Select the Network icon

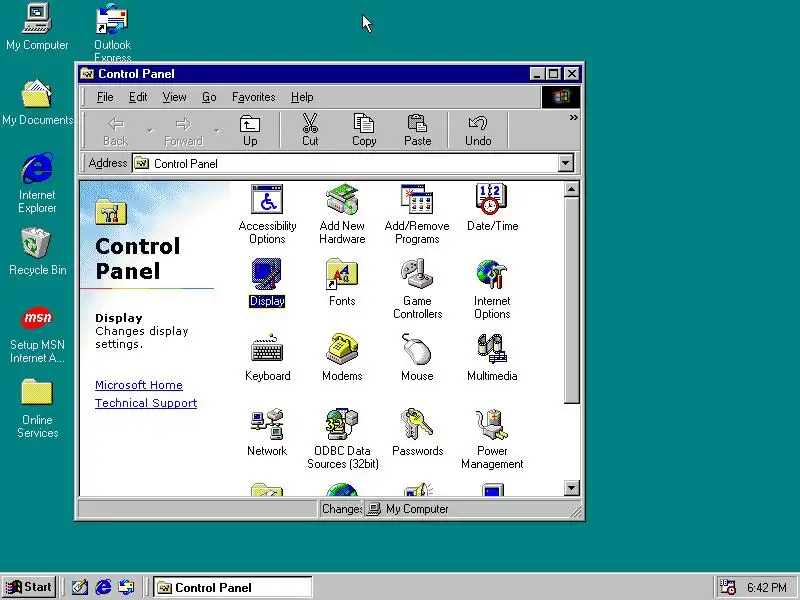tap(267, 433)
